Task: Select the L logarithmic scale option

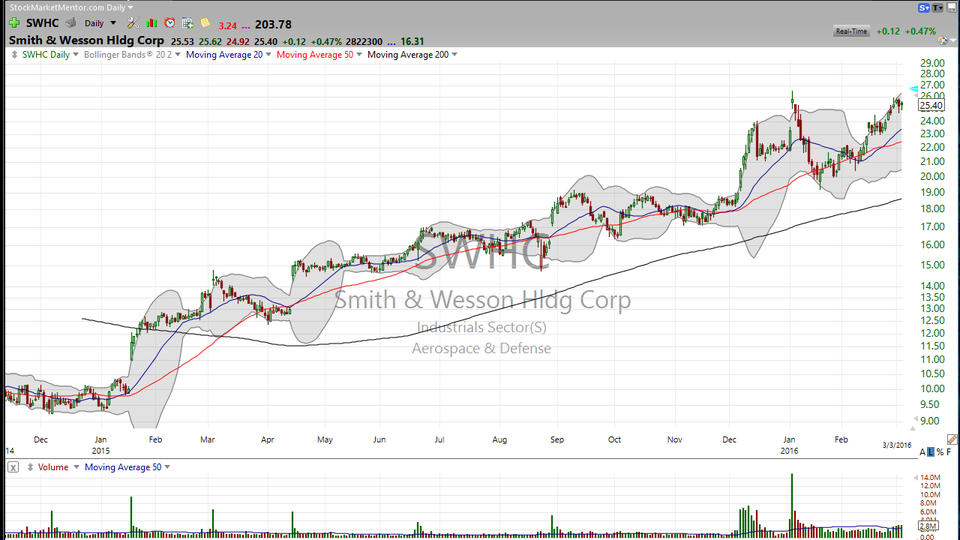Action: pyautogui.click(x=931, y=452)
